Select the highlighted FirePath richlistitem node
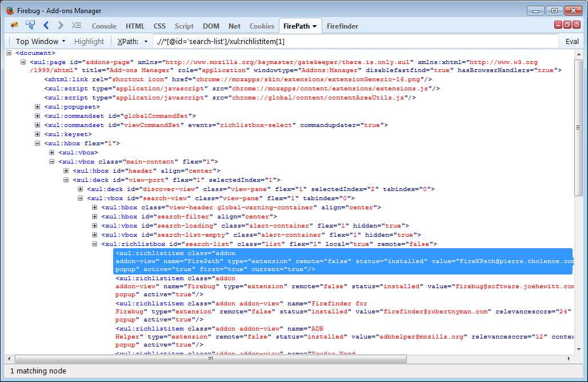Image resolution: width=588 pixels, height=382 pixels. pos(343,261)
